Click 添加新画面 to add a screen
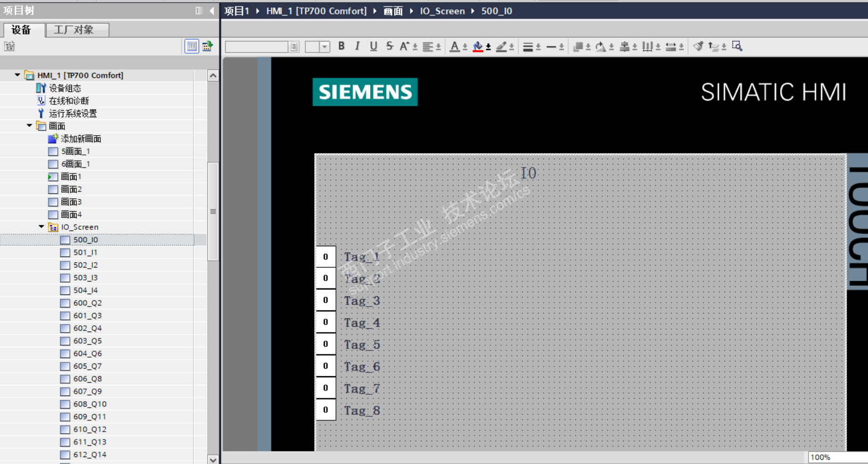 [x=81, y=139]
